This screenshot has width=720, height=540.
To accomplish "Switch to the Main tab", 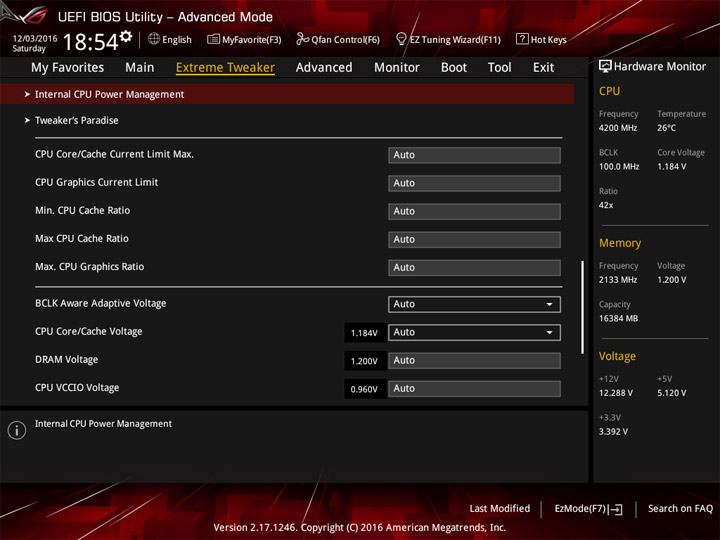I will click(x=140, y=68).
